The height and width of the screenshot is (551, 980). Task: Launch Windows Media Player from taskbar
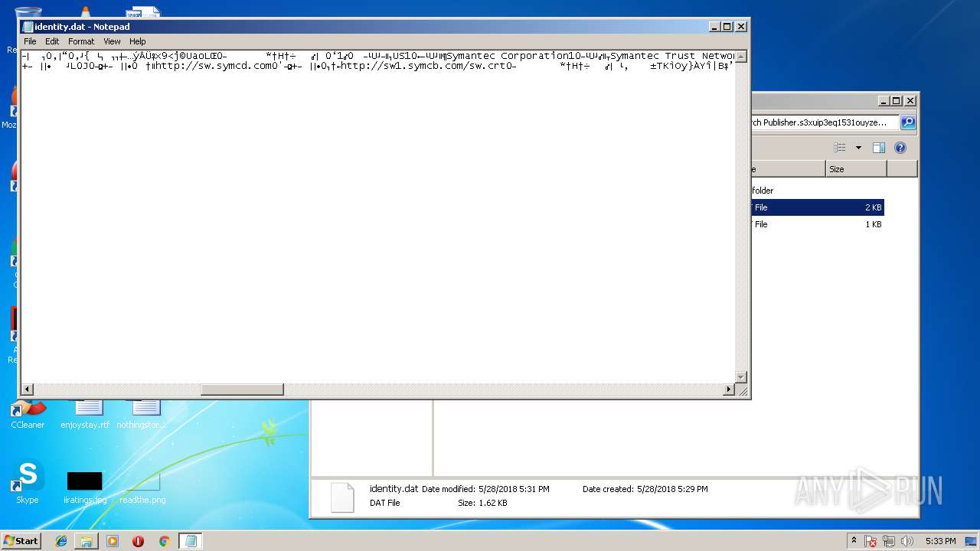pyautogui.click(x=113, y=541)
